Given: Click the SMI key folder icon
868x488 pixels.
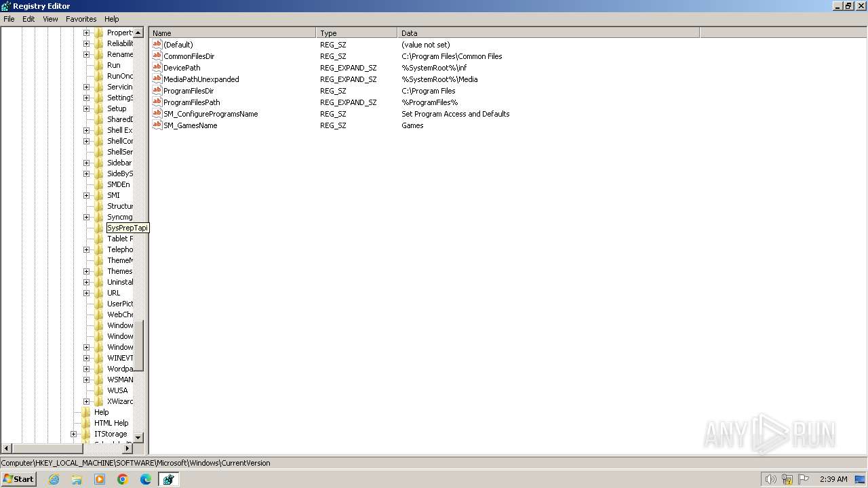Looking at the screenshot, I should click(x=99, y=195).
